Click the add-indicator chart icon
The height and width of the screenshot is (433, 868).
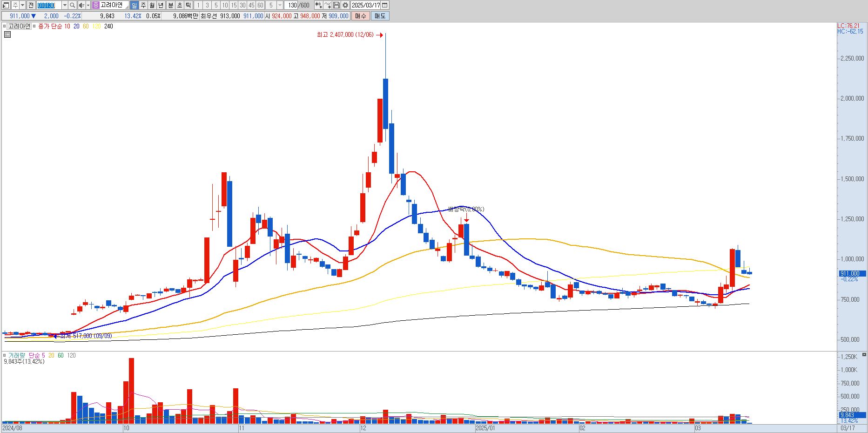(x=318, y=5)
